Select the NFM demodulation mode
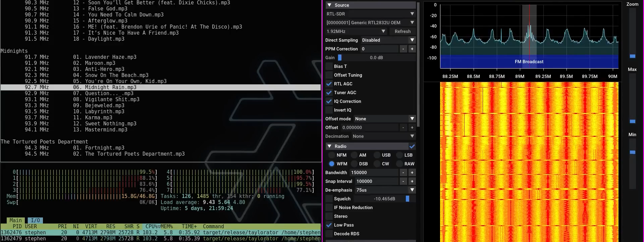 332,155
